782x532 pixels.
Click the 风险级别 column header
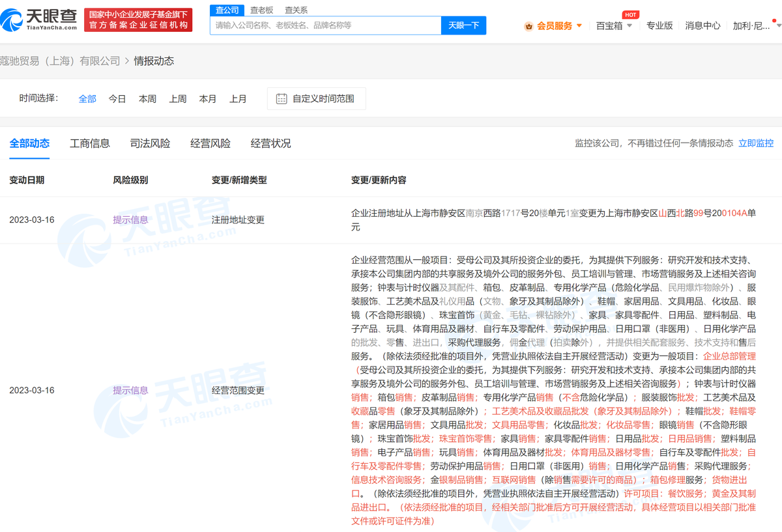tap(130, 180)
